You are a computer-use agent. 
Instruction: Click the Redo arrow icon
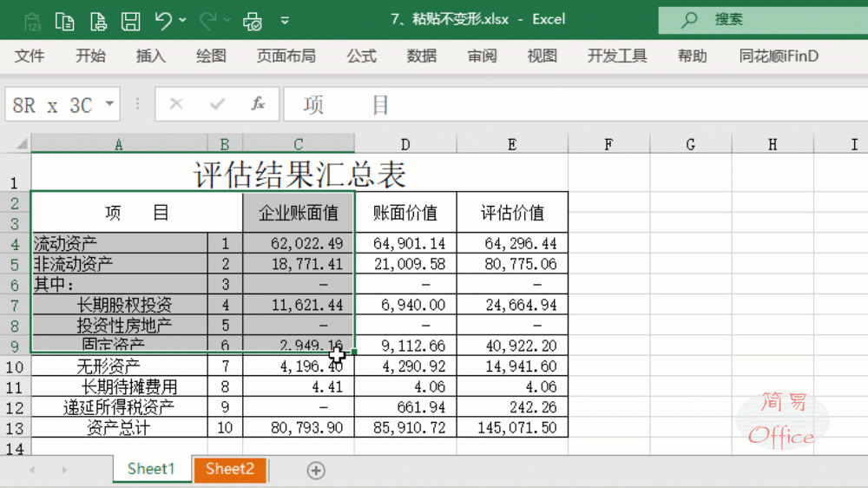pyautogui.click(x=207, y=21)
